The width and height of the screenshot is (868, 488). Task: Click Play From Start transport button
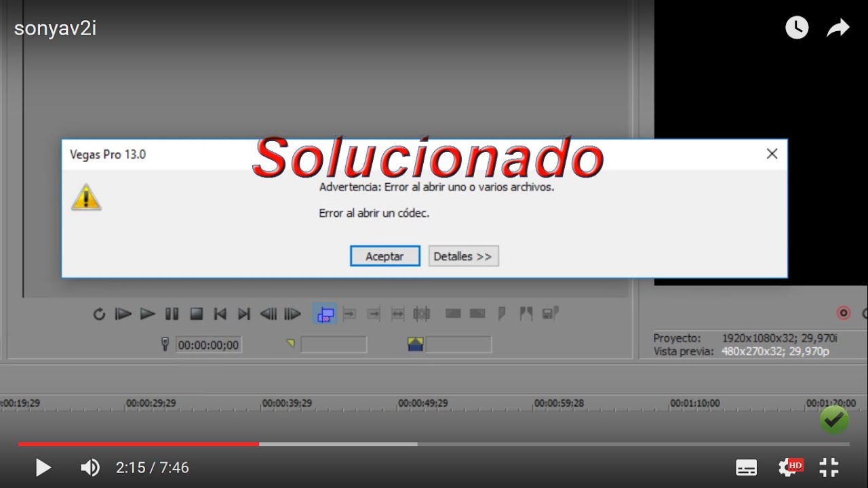coord(123,314)
